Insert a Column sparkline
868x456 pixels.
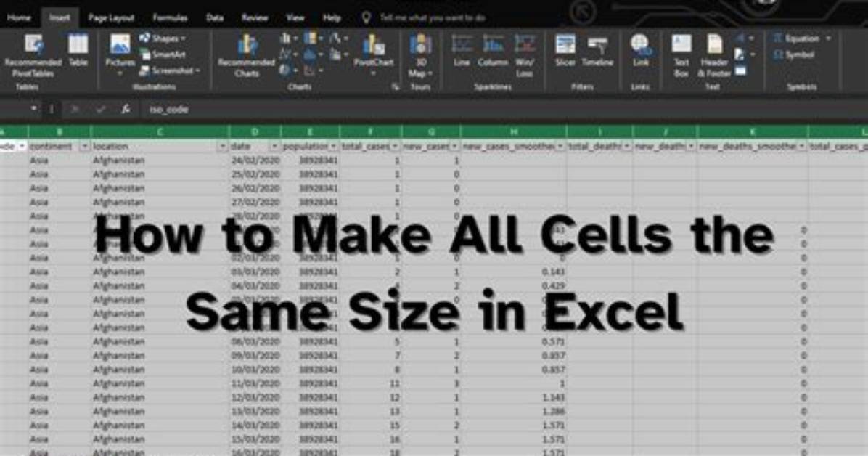pyautogui.click(x=493, y=50)
